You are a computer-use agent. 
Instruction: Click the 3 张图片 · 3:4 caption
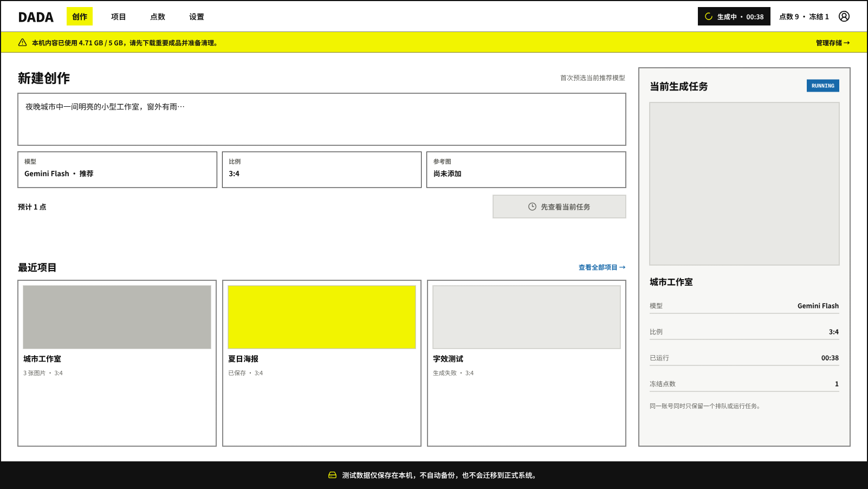click(x=43, y=373)
